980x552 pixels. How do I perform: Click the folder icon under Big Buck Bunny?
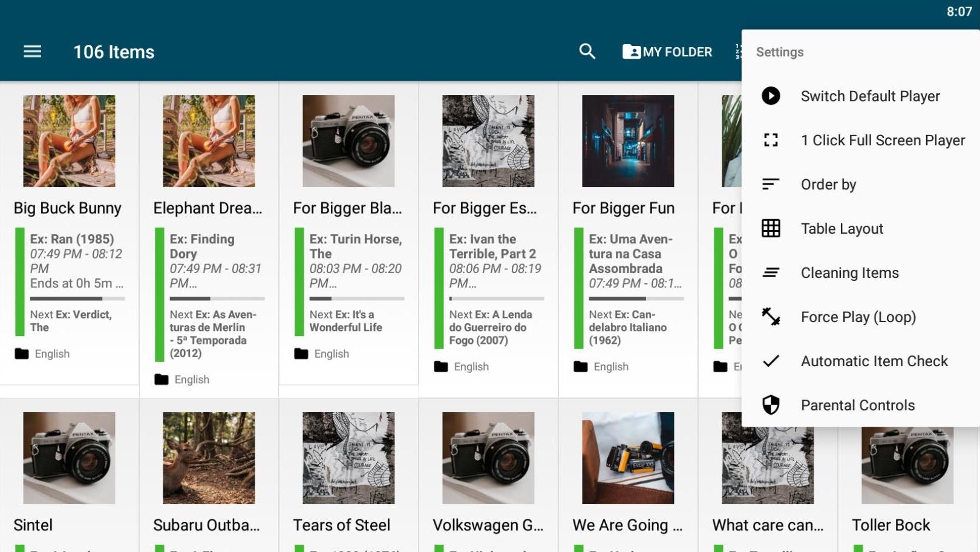point(22,353)
